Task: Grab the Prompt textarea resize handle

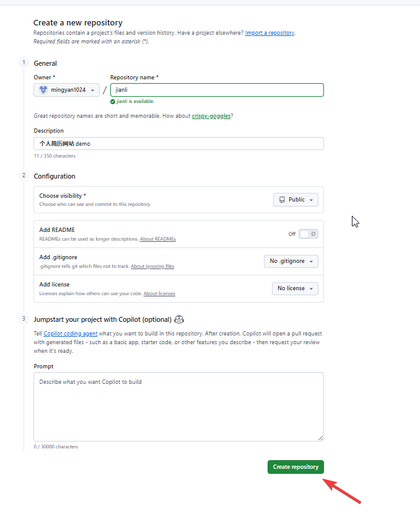Action: click(321, 438)
